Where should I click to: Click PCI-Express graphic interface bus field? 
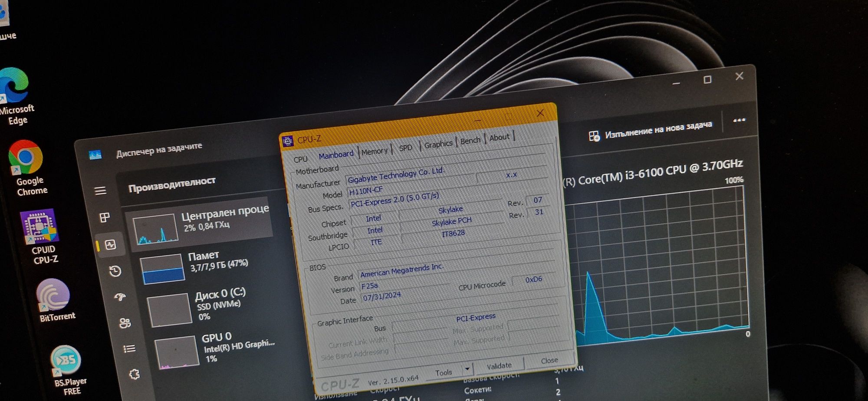coord(476,318)
